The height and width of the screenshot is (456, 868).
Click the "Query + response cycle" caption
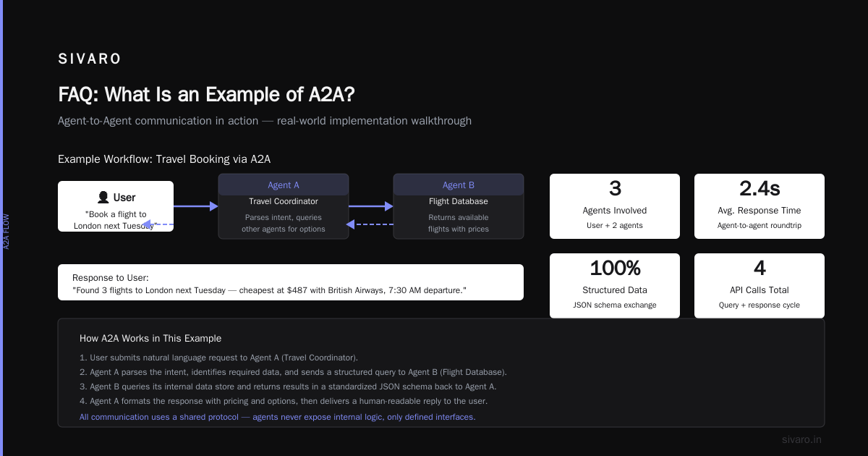(759, 305)
